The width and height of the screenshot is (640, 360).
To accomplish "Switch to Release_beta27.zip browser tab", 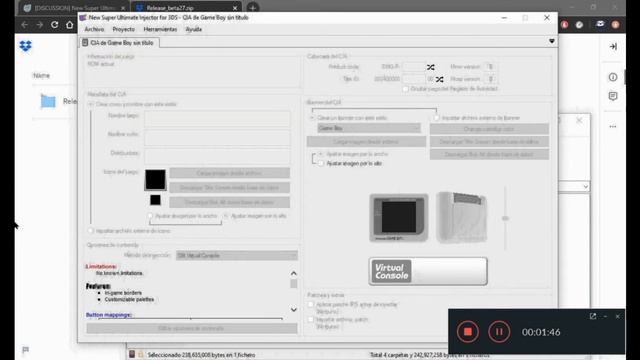I will coord(186,8).
